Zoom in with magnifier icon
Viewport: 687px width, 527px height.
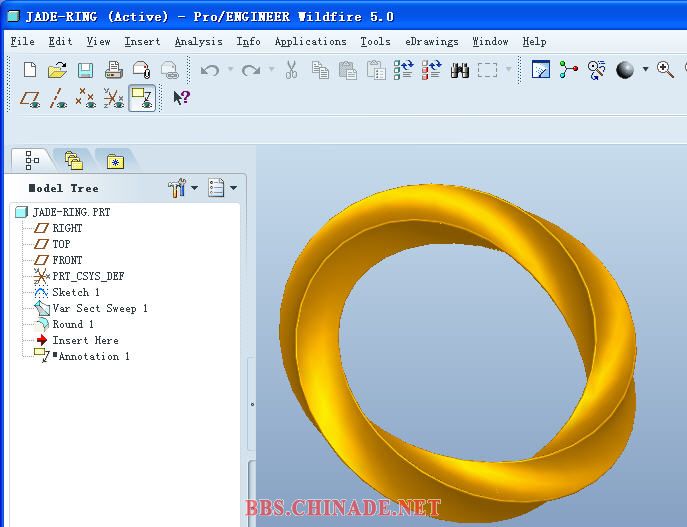(665, 70)
